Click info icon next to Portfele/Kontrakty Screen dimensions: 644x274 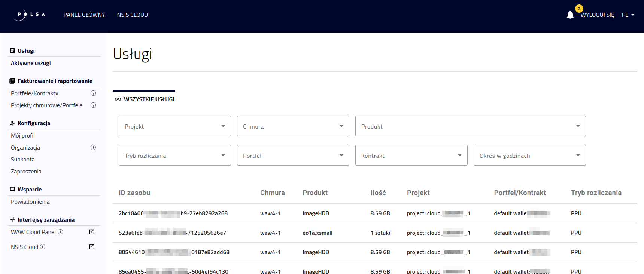[x=93, y=93]
